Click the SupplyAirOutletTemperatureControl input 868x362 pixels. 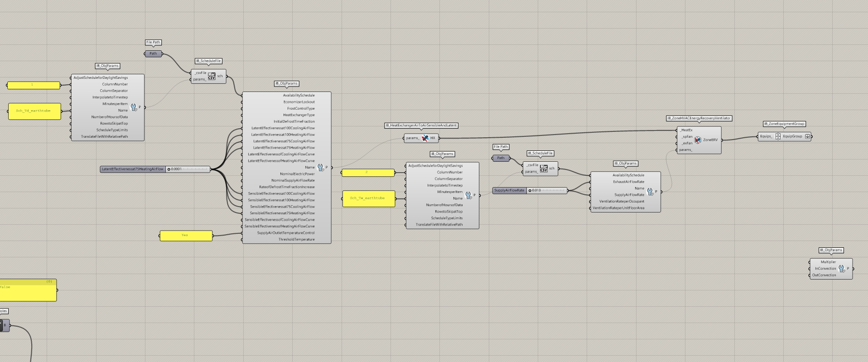click(x=286, y=233)
